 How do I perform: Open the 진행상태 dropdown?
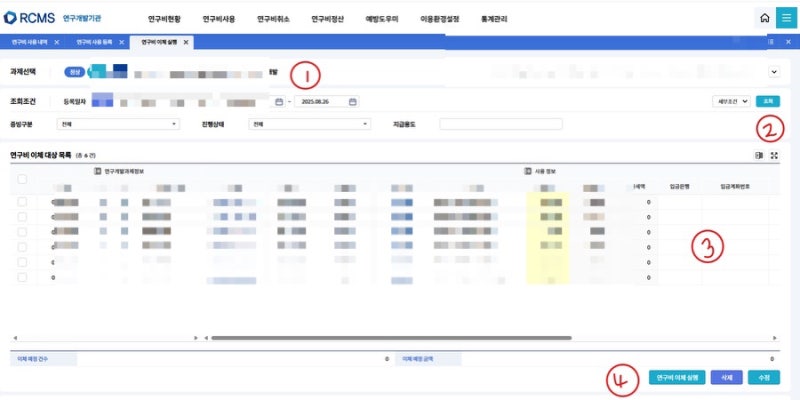click(x=310, y=124)
